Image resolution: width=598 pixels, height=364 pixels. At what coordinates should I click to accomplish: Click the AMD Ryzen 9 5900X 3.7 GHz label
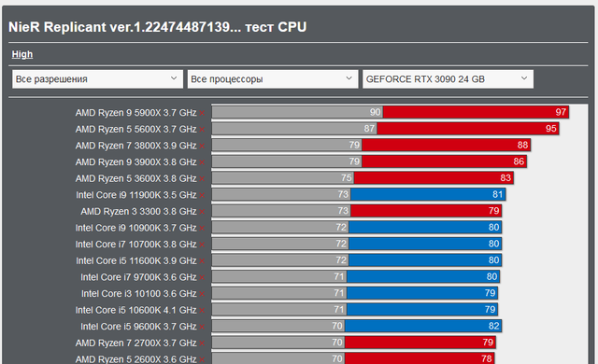[135, 113]
